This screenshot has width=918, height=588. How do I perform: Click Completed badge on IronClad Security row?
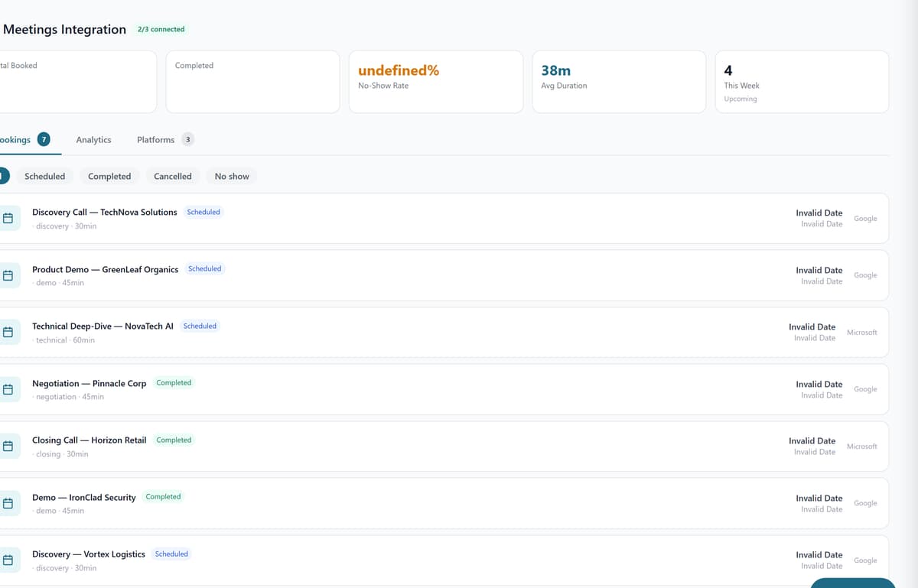(x=163, y=497)
